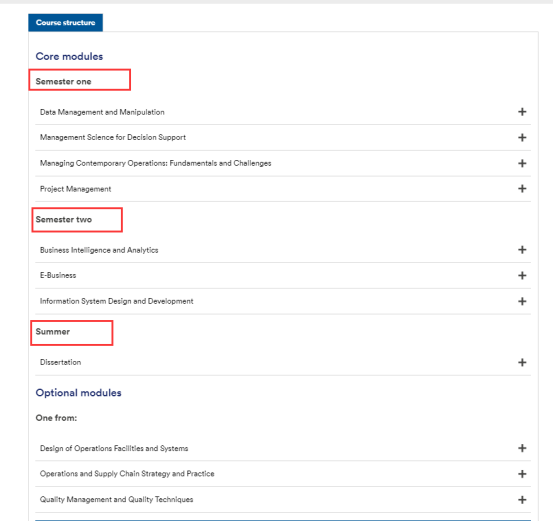Expand the Project Management module title
The image size is (554, 521).
click(76, 189)
